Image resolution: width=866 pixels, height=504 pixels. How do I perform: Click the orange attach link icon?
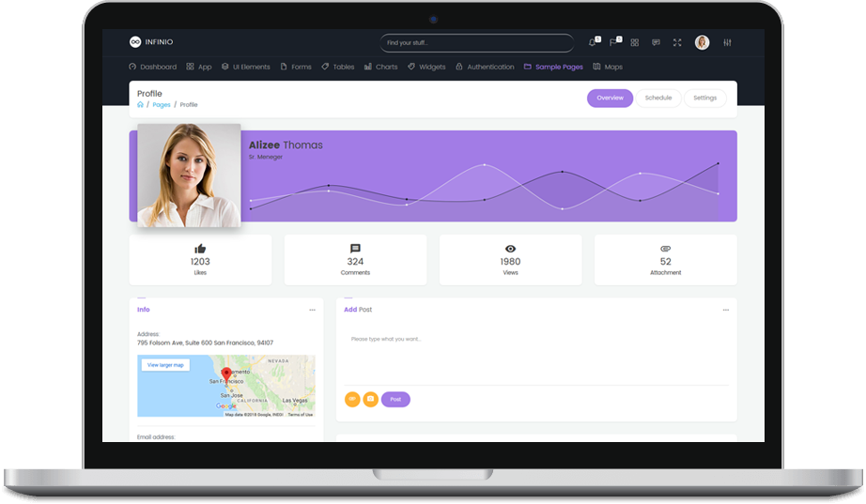(x=352, y=399)
